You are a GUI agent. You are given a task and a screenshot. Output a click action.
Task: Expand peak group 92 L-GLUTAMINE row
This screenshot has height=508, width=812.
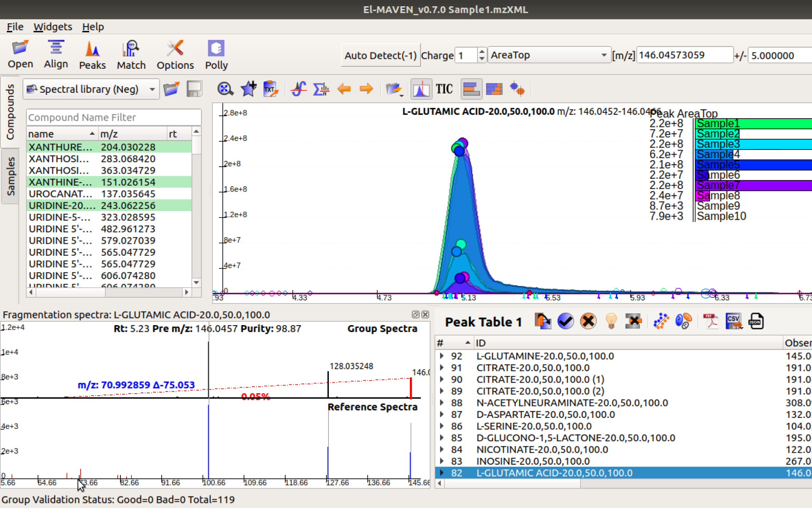tap(442, 356)
